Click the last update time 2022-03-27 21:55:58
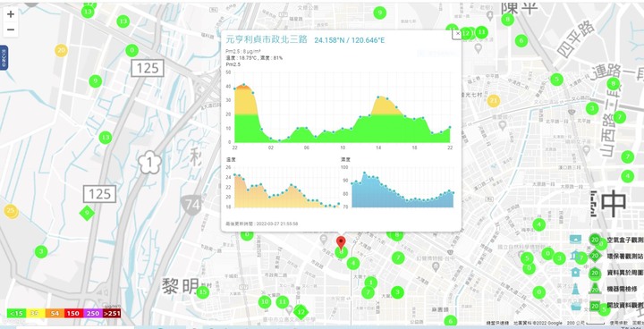Screen dimensions: 644x329 point(262,224)
